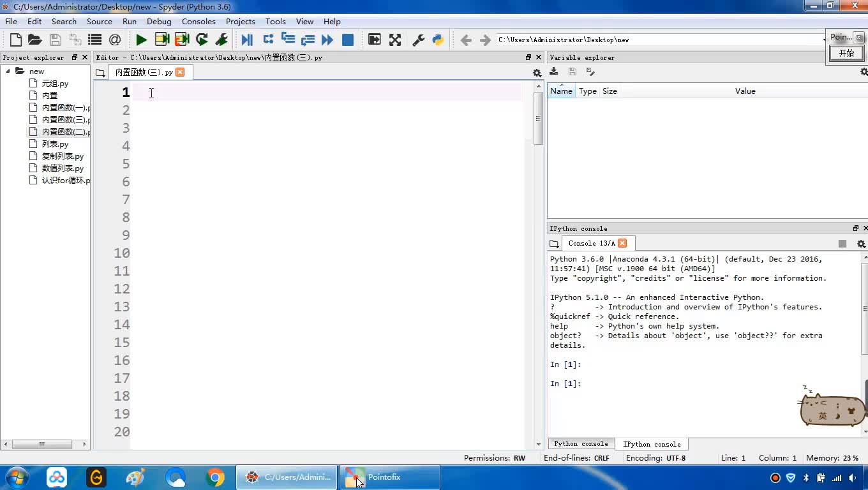Open the Python path manager icon
This screenshot has width=868, height=490.
pyautogui.click(x=438, y=40)
